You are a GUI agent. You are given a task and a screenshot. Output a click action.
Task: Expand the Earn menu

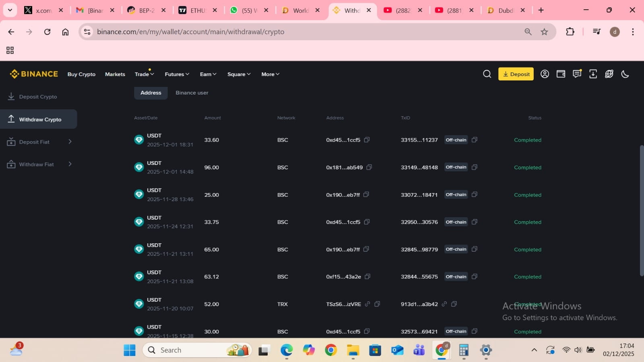click(208, 74)
